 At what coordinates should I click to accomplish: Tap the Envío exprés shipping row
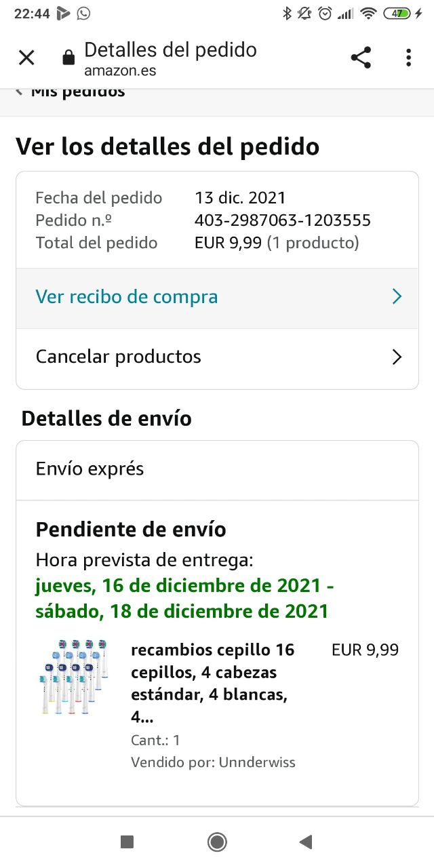(x=90, y=469)
